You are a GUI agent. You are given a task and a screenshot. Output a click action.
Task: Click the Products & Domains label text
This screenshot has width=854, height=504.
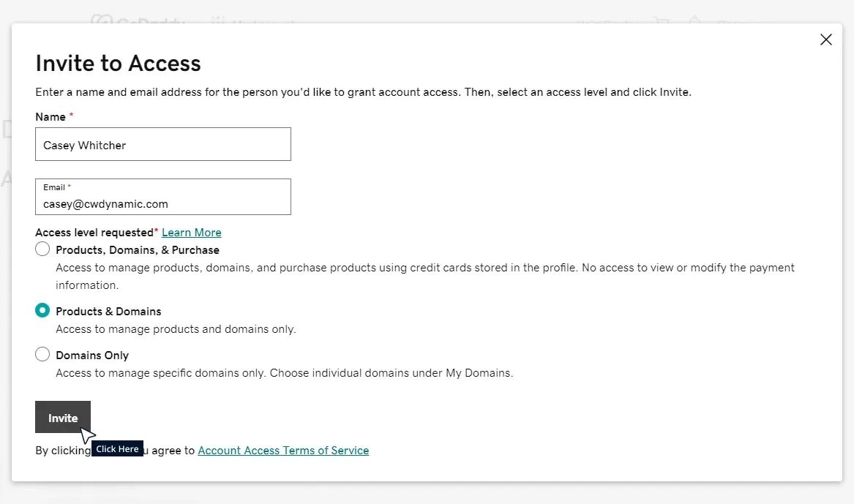click(x=108, y=311)
